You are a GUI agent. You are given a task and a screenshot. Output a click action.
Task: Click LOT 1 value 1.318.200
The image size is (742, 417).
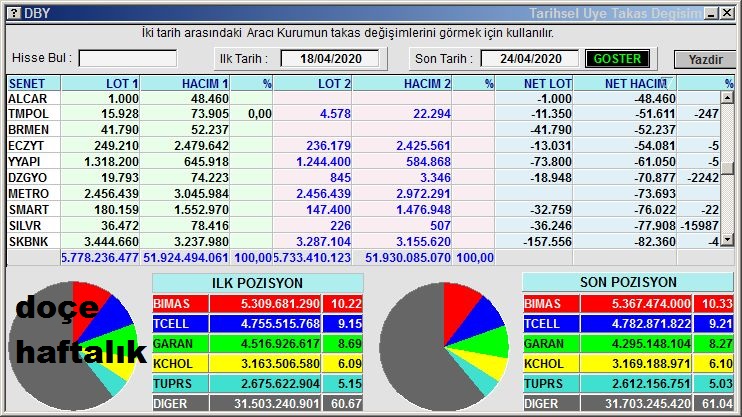pos(112,162)
